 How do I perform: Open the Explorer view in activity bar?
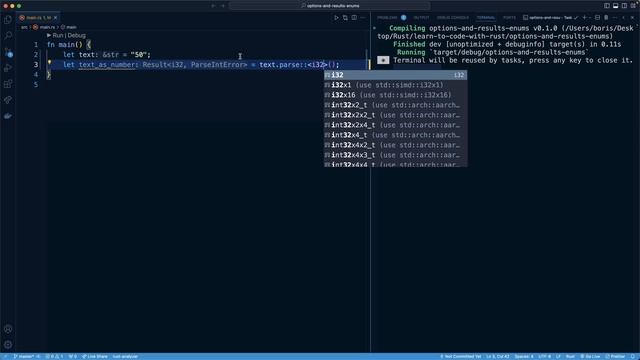(x=8, y=20)
